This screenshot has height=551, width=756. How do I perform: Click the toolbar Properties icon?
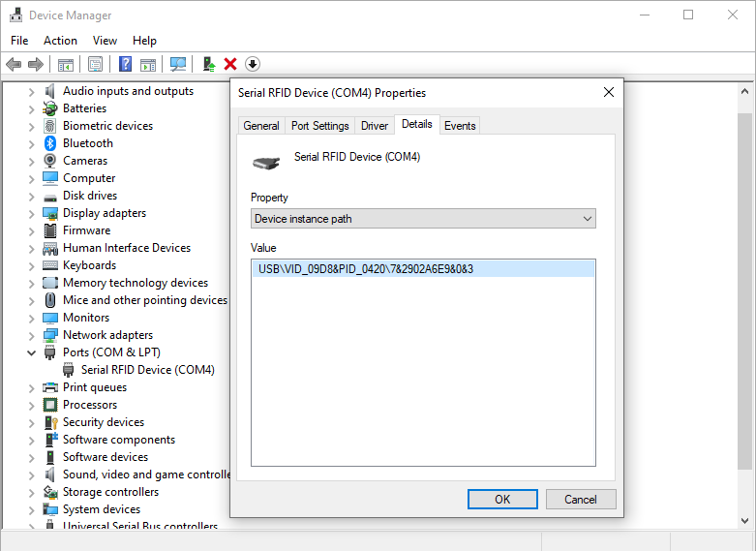95,65
